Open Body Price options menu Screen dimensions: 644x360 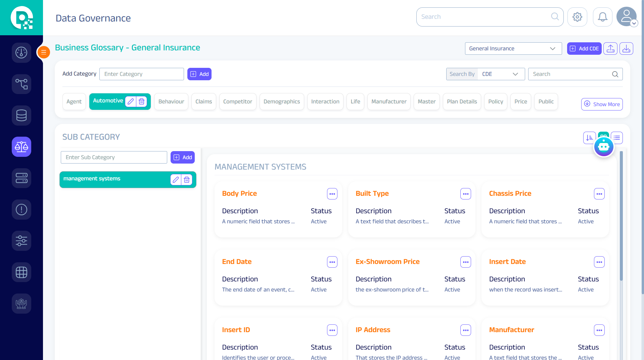(332, 194)
